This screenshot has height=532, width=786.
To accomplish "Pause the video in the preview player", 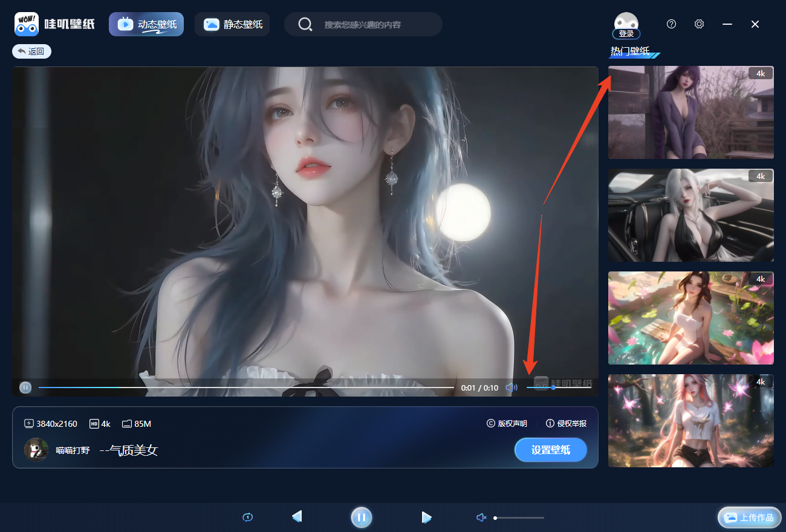I will 25,388.
